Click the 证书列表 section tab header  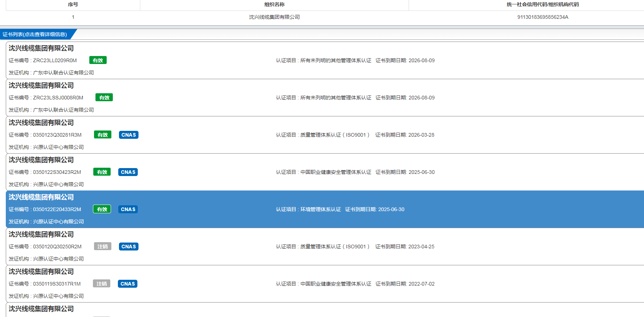click(35, 34)
